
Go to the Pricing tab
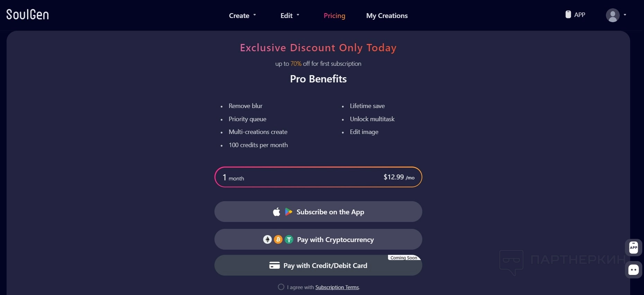click(334, 16)
